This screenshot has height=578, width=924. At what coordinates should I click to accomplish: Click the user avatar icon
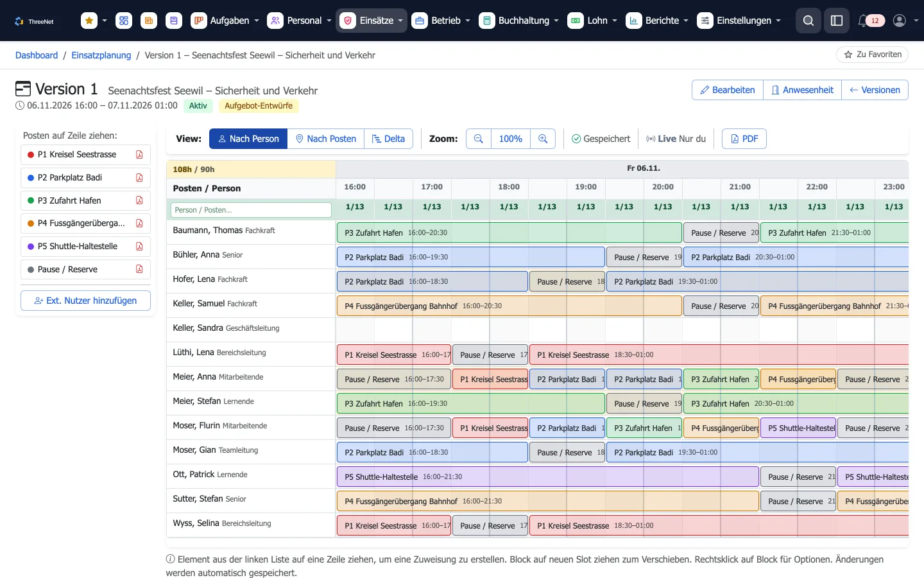coord(900,21)
